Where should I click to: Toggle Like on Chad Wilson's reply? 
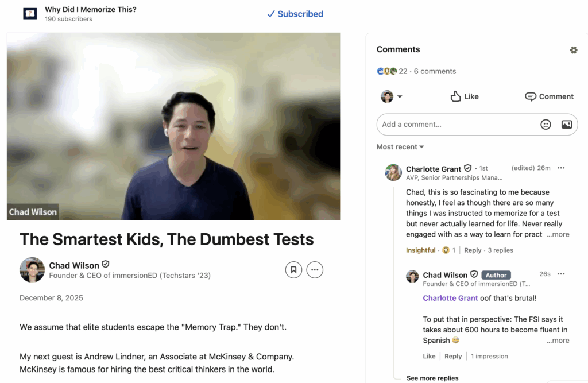[x=429, y=356]
